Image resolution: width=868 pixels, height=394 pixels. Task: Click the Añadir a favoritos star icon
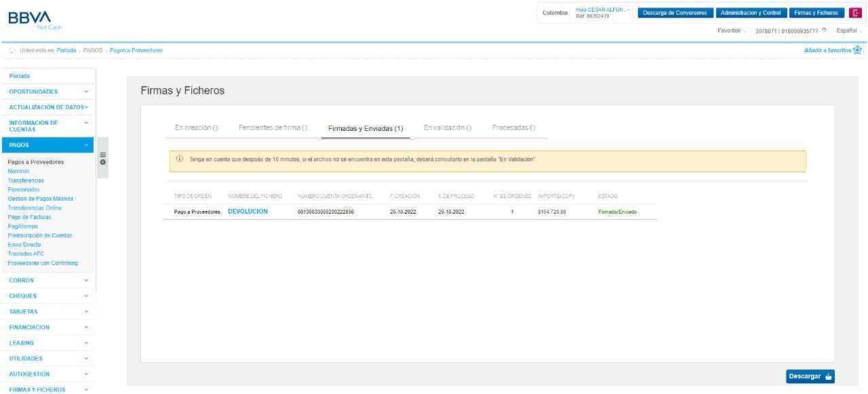coord(858,50)
